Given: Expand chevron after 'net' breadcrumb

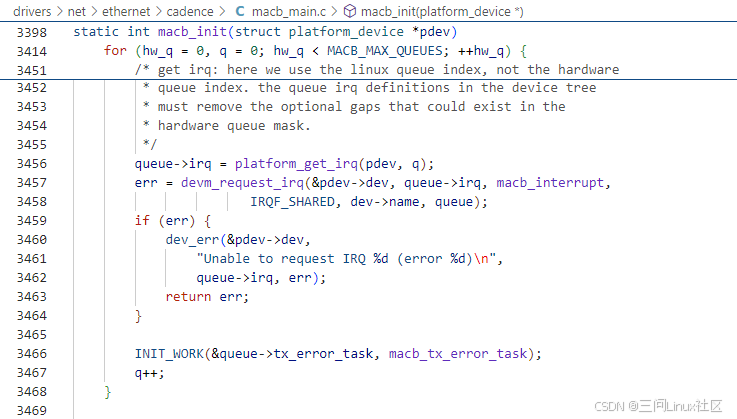Looking at the screenshot, I should coord(94,11).
